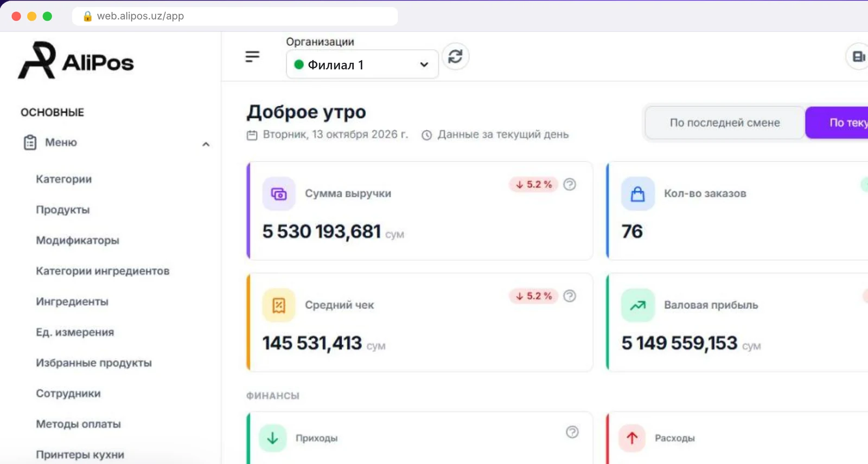Open help icon on Сумма выручки card

point(570,184)
